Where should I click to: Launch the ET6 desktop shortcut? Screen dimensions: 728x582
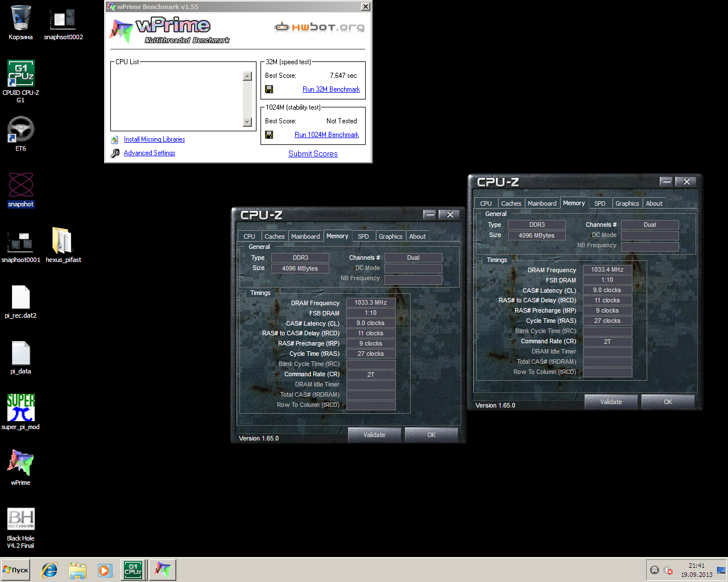20,134
